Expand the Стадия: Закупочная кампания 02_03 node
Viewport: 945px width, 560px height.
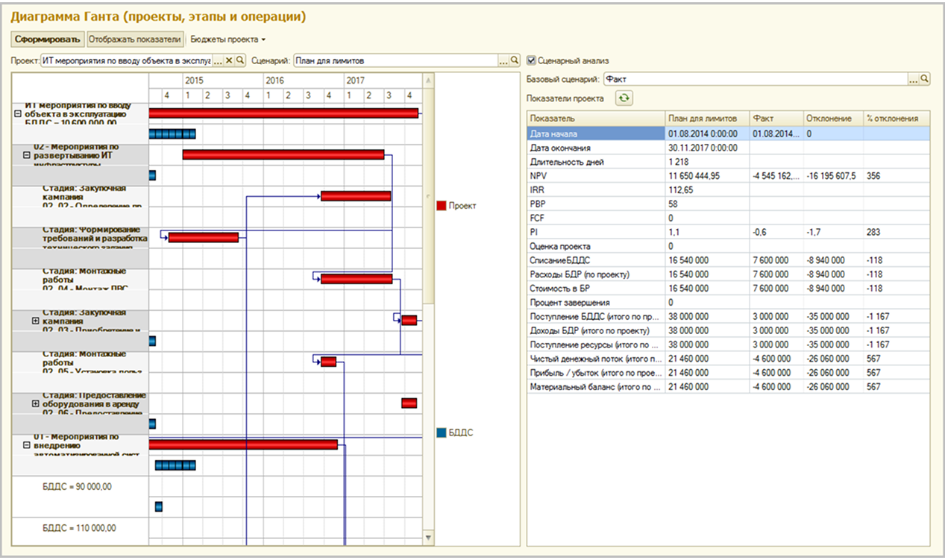click(x=35, y=321)
